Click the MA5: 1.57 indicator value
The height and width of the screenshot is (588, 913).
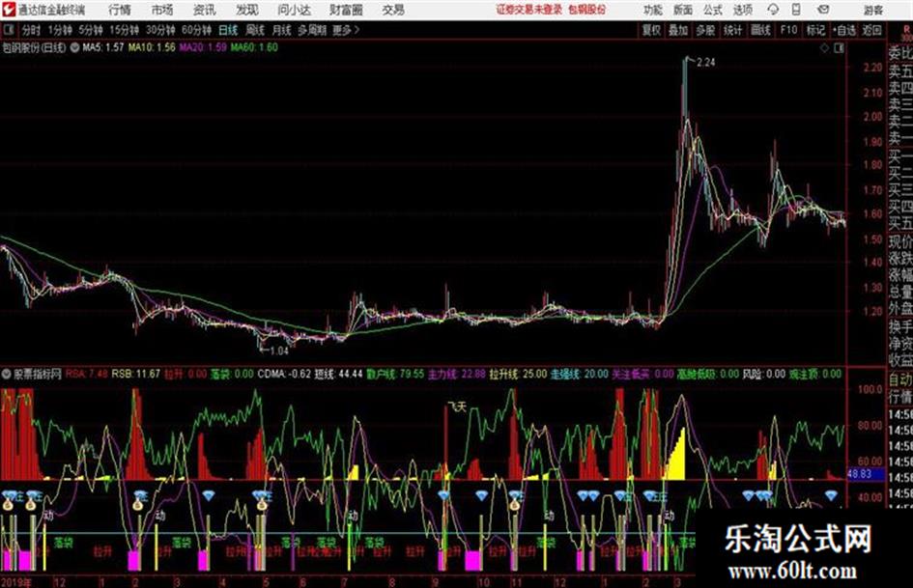tap(103, 47)
